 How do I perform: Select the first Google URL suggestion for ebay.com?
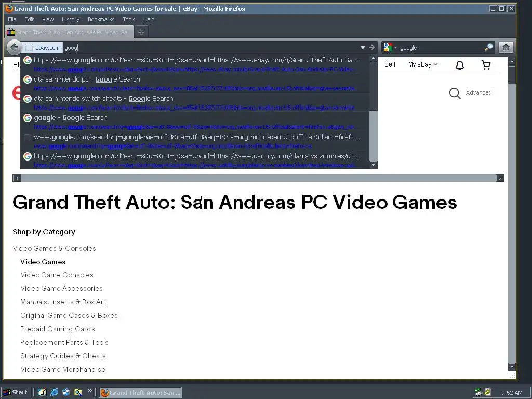pyautogui.click(x=195, y=64)
